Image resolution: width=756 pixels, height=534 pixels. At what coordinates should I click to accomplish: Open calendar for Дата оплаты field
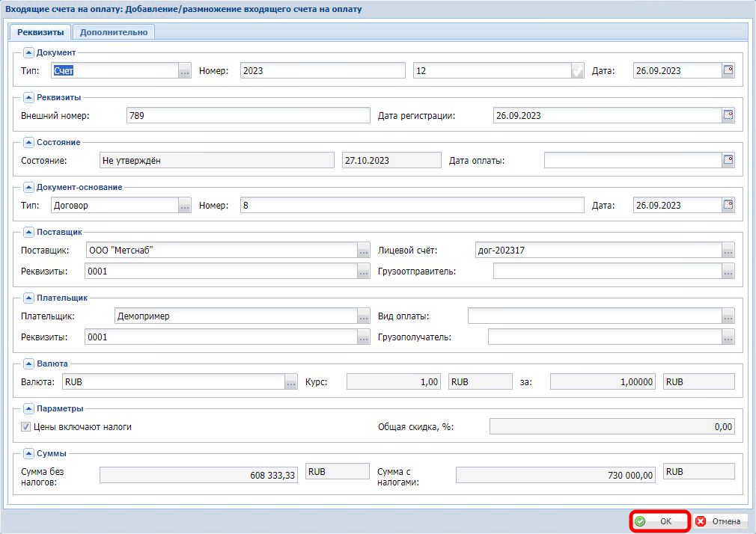(728, 160)
